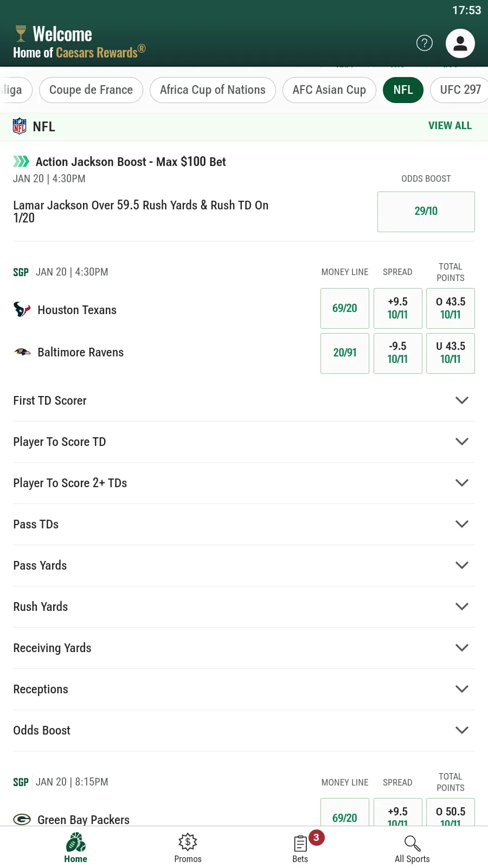This screenshot has width=488, height=868.
Task: Switch to the UFC 297 filter
Action: pos(460,90)
